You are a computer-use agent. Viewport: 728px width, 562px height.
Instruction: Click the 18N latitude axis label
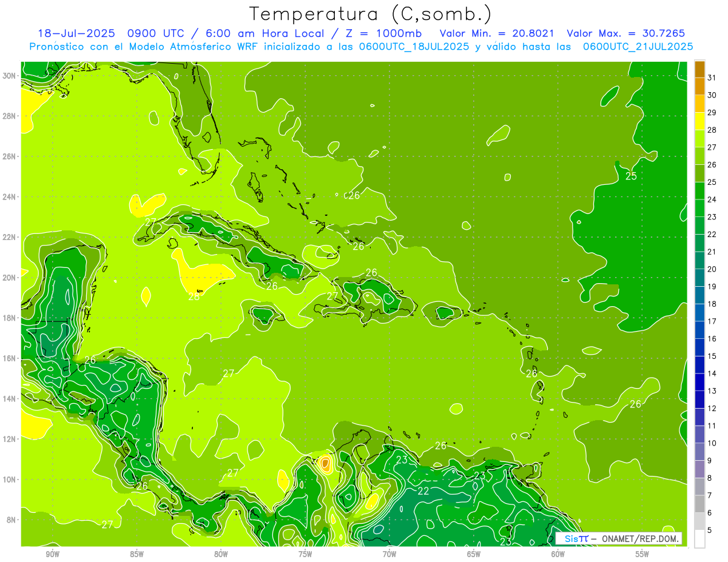(x=10, y=318)
